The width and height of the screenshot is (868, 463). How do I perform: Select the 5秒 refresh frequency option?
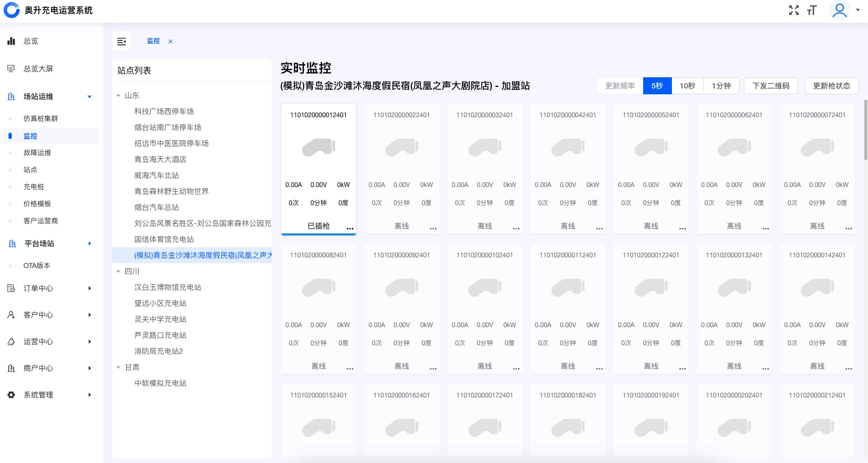click(x=657, y=86)
